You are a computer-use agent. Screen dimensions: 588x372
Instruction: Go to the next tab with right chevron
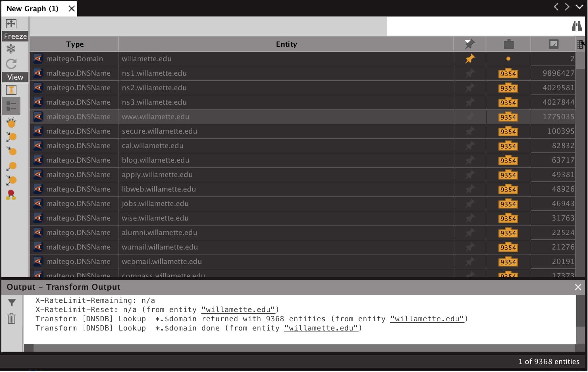pos(567,7)
